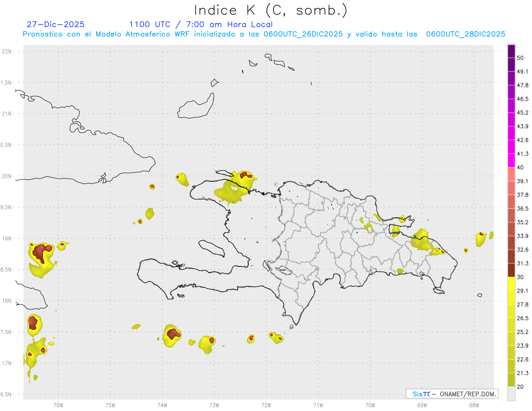
Task: Click the "Pronostico con el Modelo Atmosferico WRF" line
Action: click(x=264, y=34)
